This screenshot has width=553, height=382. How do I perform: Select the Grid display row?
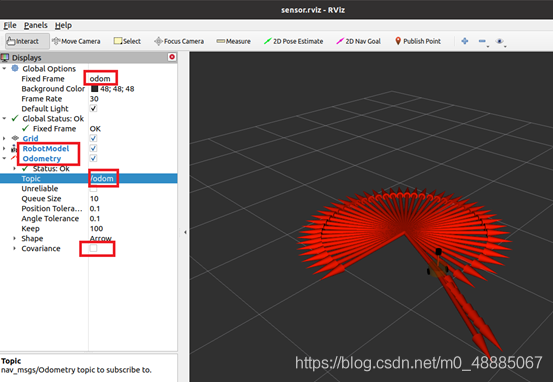point(30,138)
